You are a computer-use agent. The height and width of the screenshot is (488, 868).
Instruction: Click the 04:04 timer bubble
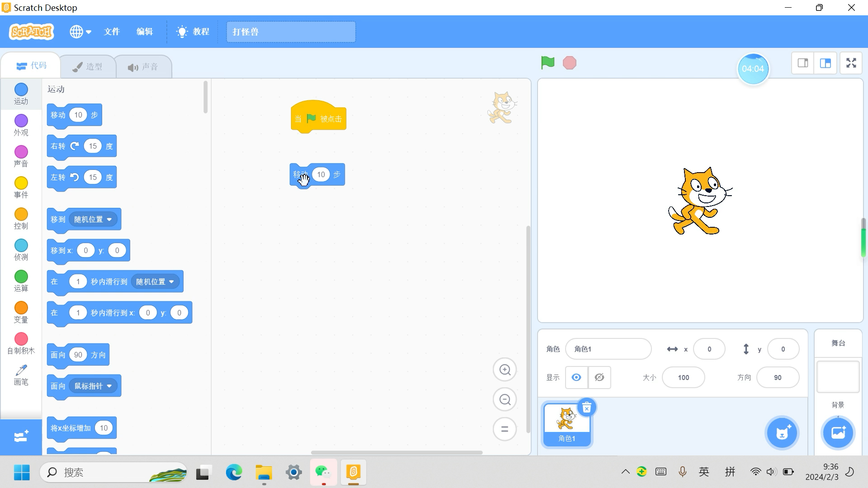(753, 69)
